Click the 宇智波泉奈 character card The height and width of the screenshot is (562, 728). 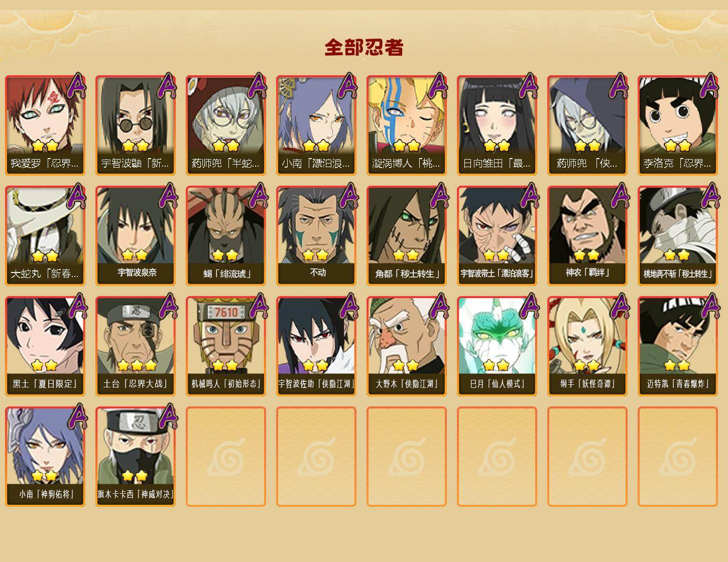coord(136,236)
